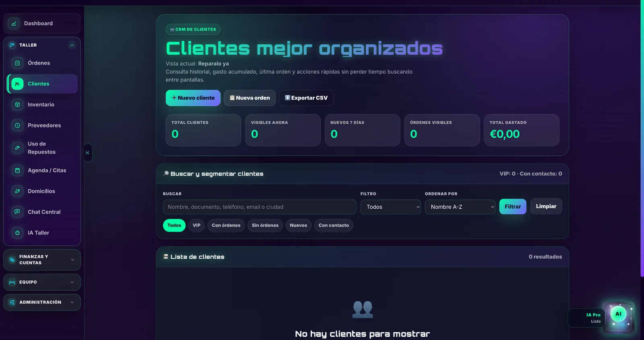Open Órdenes in the sidebar
The height and width of the screenshot is (340, 644).
click(x=42, y=63)
